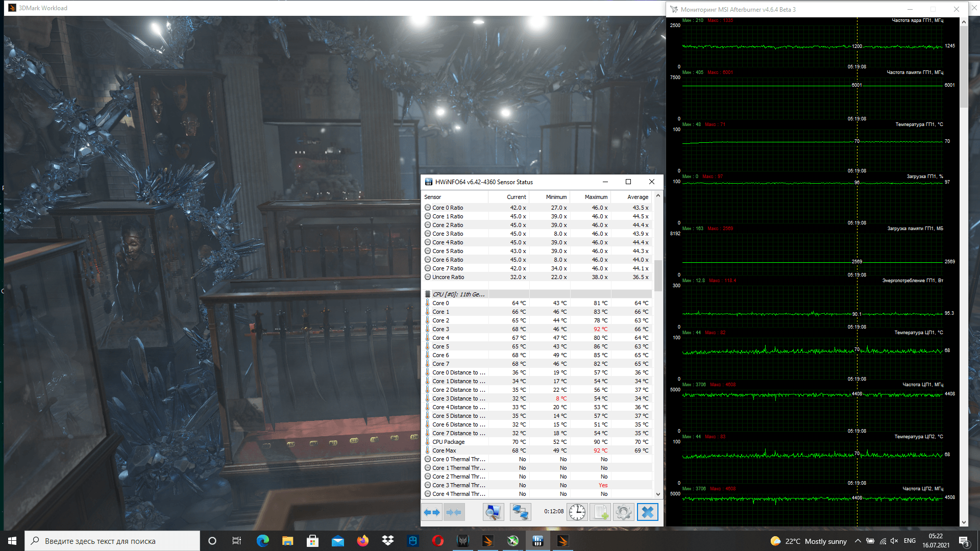Click the Average column header
The image size is (980, 551).
pyautogui.click(x=638, y=197)
